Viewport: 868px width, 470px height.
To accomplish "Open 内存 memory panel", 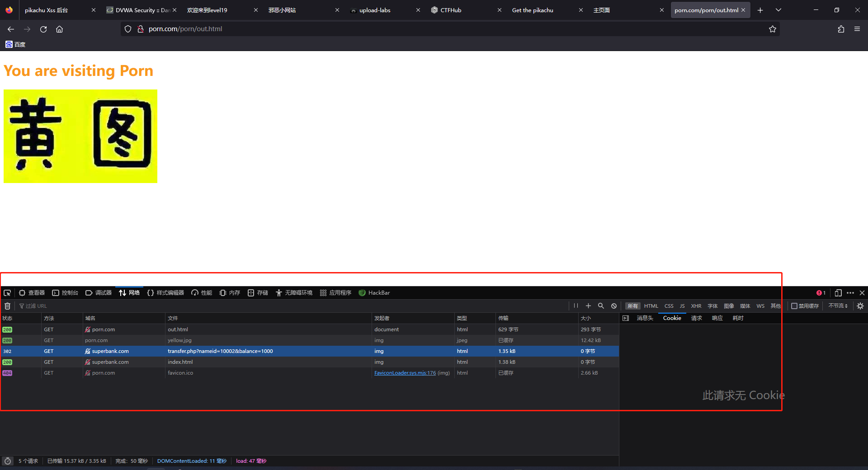I will click(230, 293).
